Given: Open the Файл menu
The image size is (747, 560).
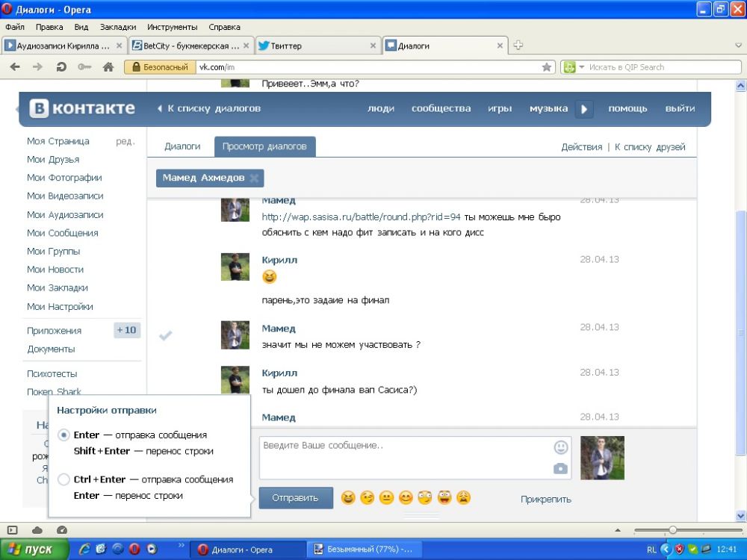Looking at the screenshot, I should coord(15,27).
